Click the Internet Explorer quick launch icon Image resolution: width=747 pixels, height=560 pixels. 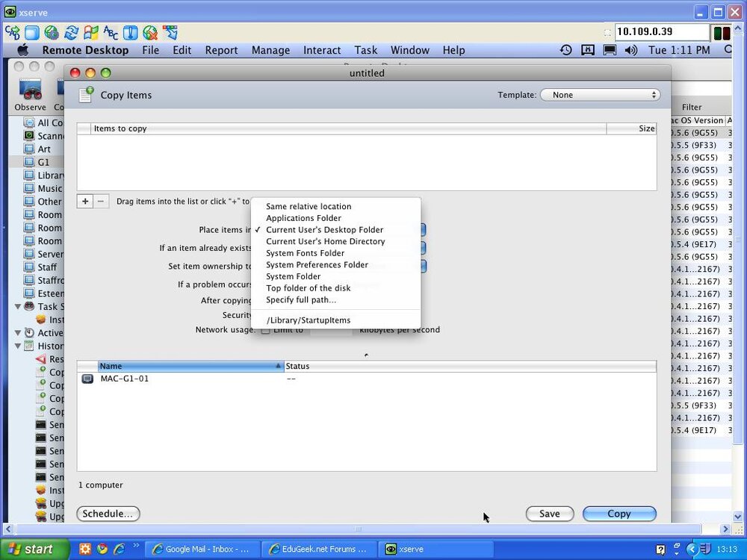pyautogui.click(x=119, y=549)
